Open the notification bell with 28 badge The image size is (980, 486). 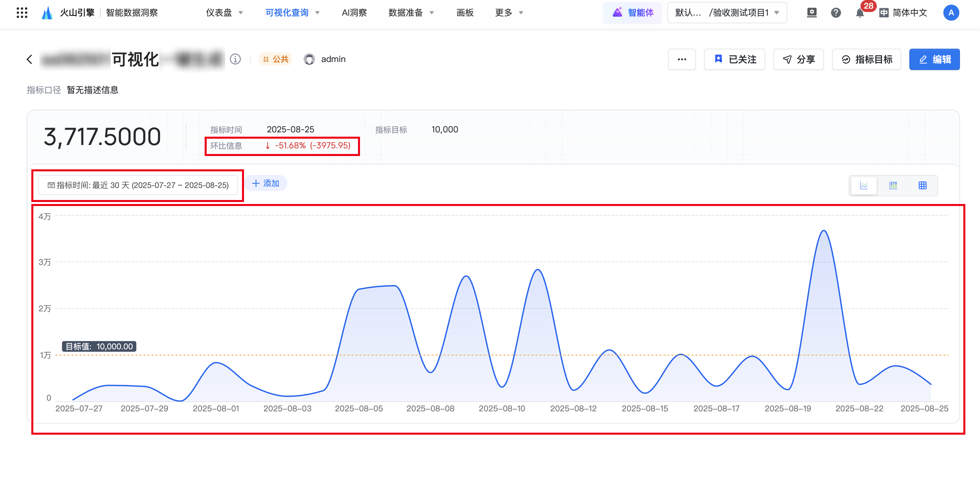click(859, 13)
